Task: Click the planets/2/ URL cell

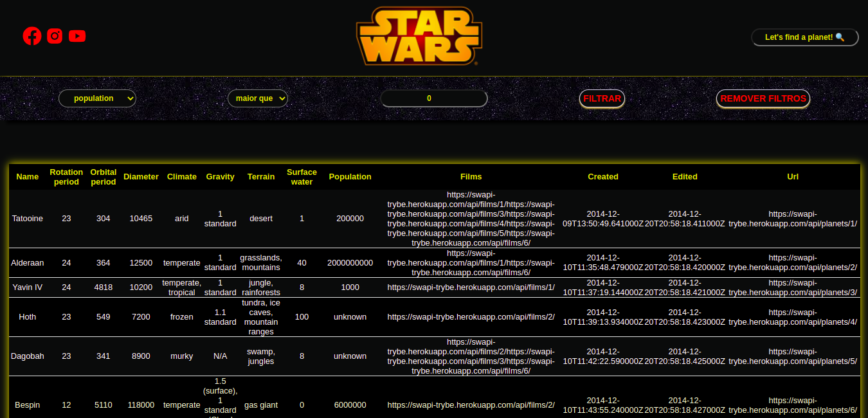Action: (x=793, y=263)
